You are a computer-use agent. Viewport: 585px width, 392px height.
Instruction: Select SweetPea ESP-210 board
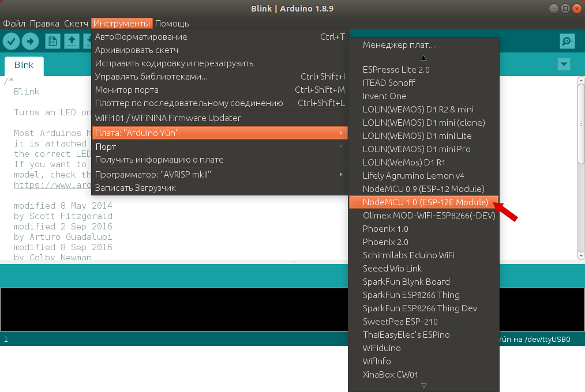(x=424, y=322)
